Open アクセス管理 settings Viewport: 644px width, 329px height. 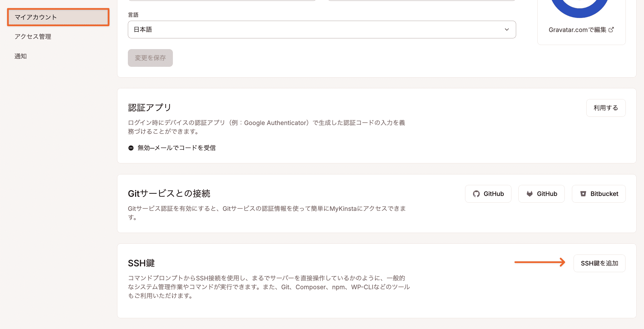tap(33, 36)
